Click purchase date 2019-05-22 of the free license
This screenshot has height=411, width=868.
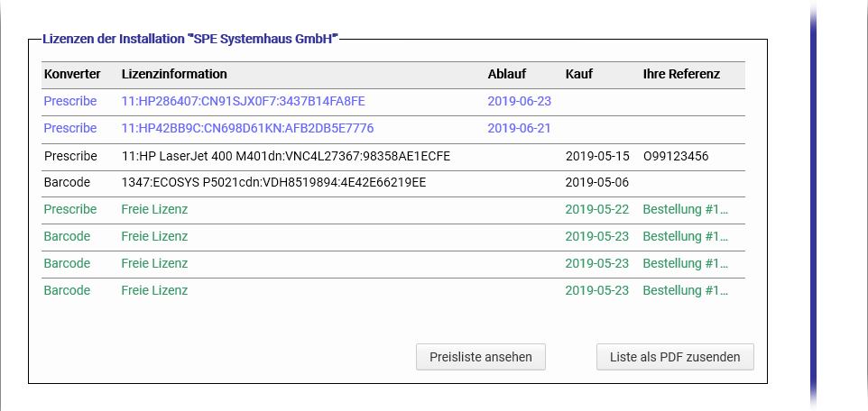tap(596, 210)
